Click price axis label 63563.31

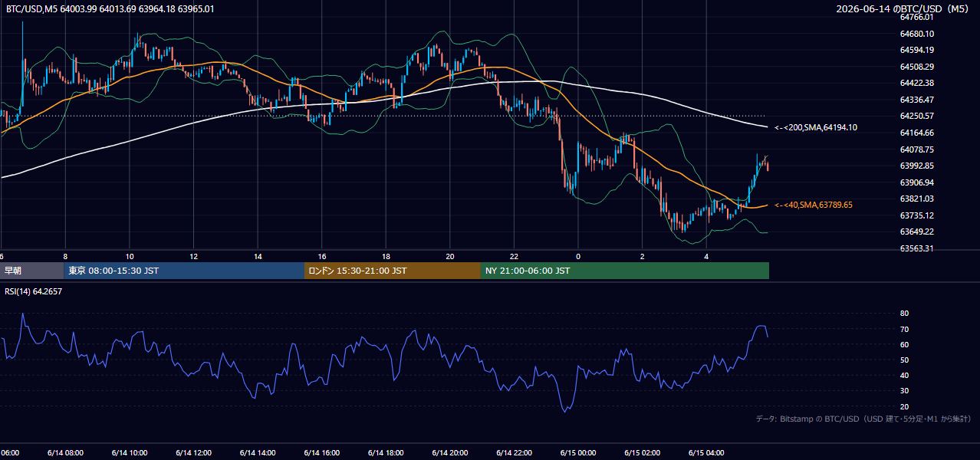[916, 248]
